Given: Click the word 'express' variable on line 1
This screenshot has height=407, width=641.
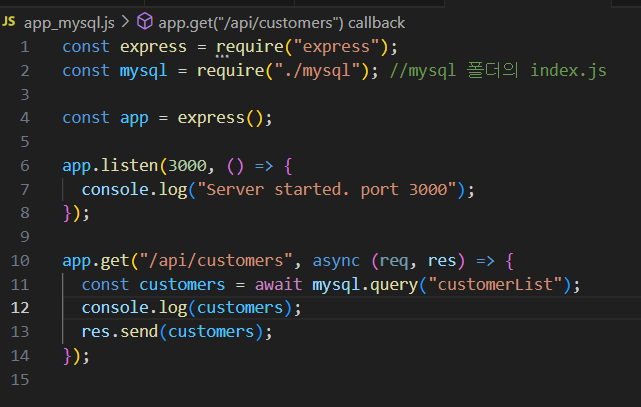Looking at the screenshot, I should click(153, 47).
